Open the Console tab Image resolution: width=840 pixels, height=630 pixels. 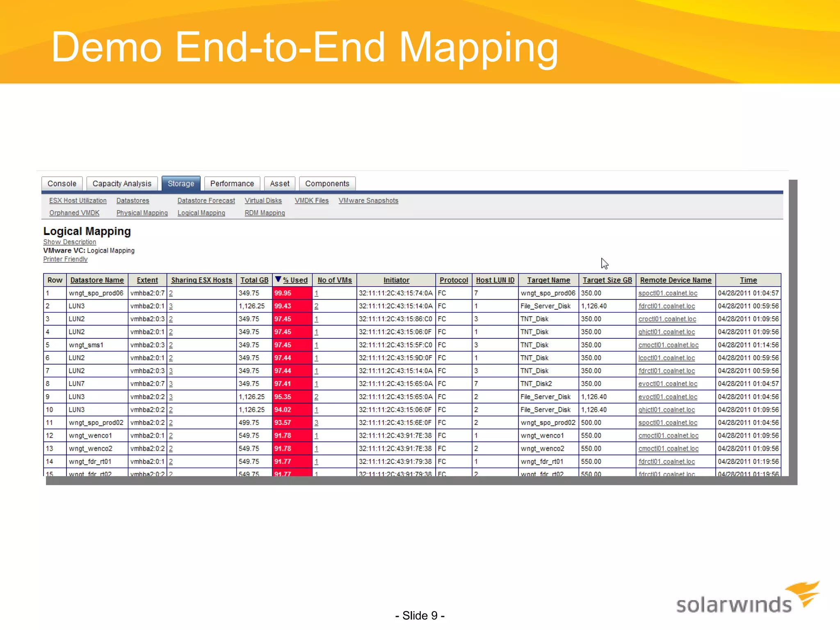(x=62, y=183)
